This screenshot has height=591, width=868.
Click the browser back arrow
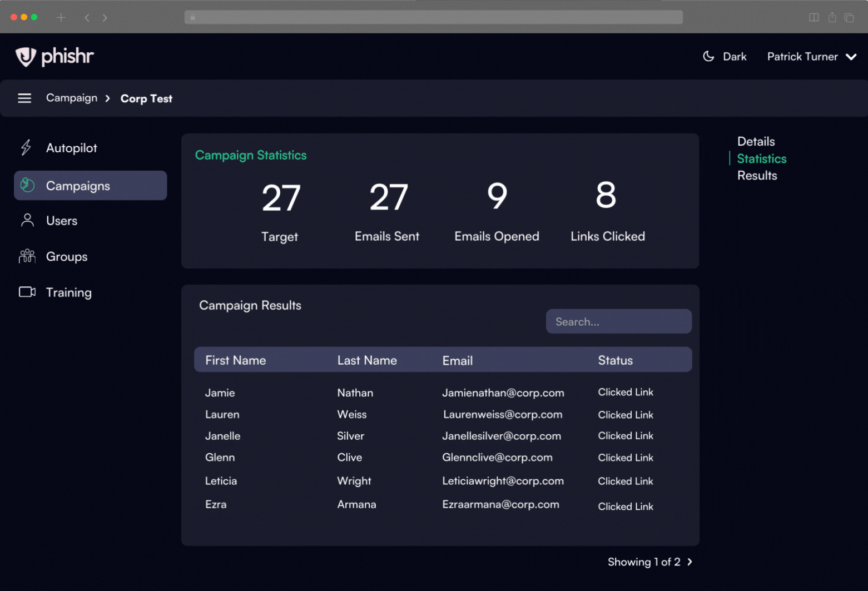pos(87,18)
